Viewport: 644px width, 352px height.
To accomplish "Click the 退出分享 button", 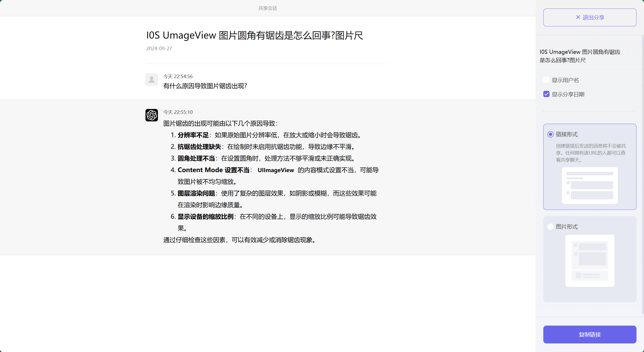I will point(590,17).
